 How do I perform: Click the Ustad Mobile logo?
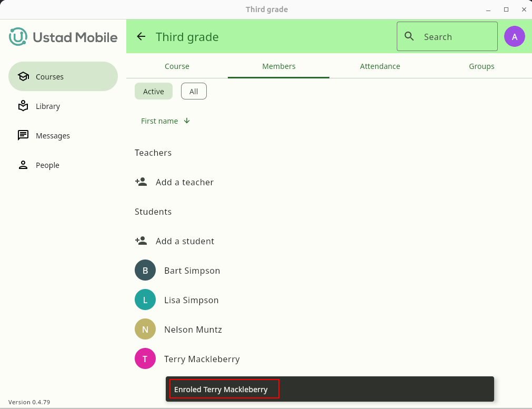point(63,37)
